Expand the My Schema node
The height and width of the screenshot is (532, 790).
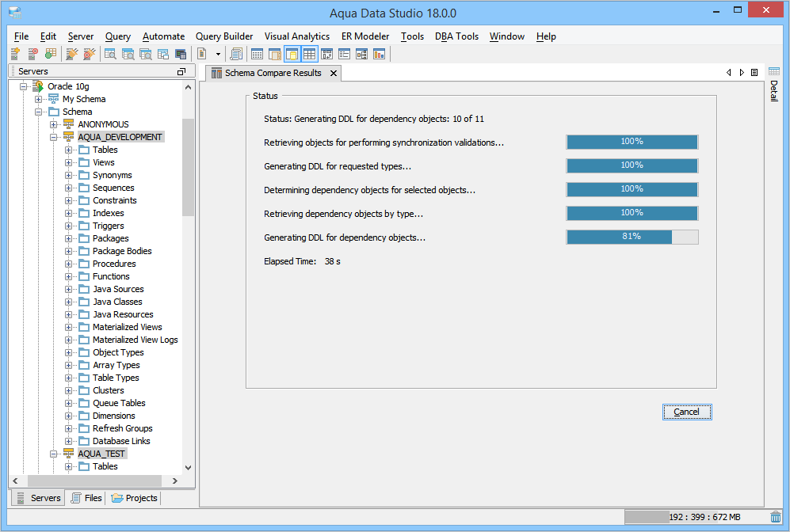point(38,99)
